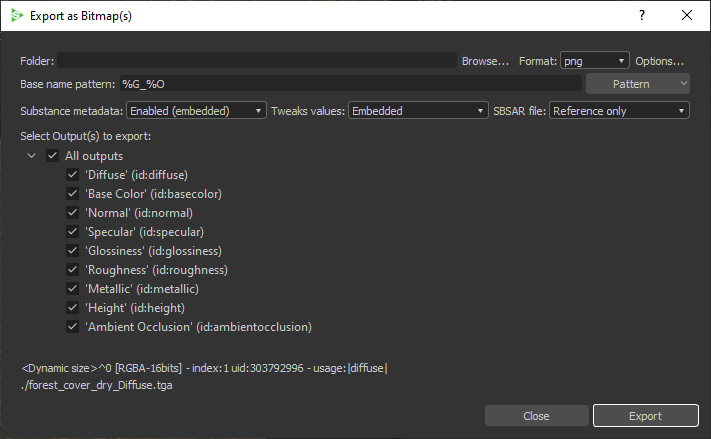Click the Folder path input field
Image resolution: width=711 pixels, height=439 pixels.
tap(257, 60)
